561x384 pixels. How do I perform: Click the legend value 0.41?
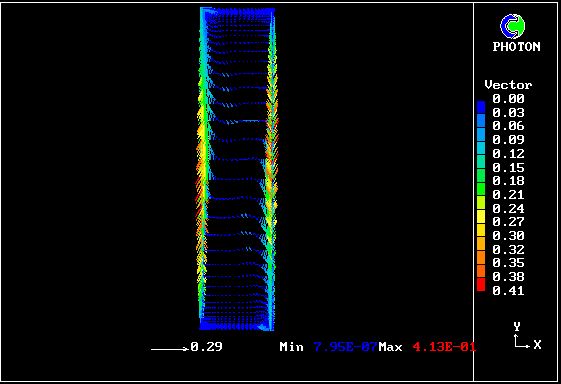click(x=508, y=291)
